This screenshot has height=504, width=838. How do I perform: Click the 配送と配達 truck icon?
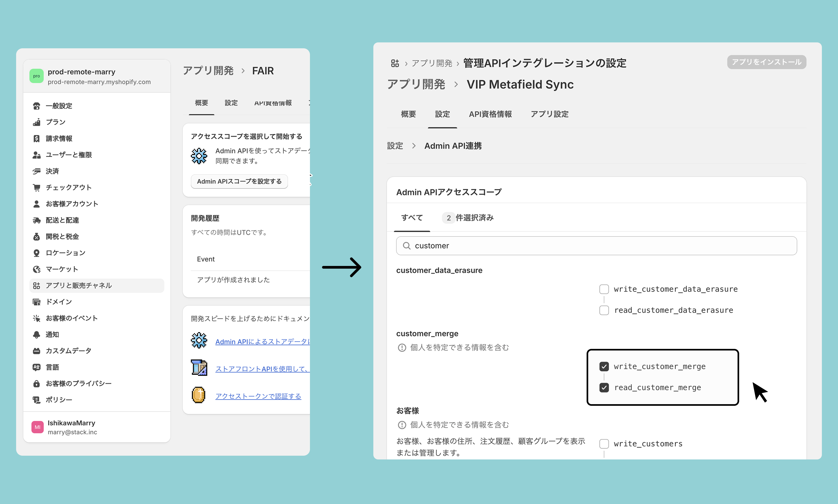[36, 220]
